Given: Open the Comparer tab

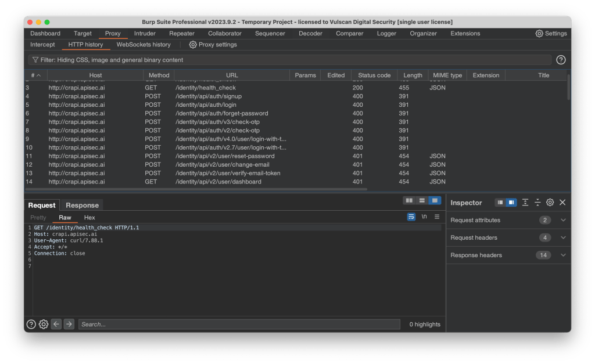Looking at the screenshot, I should point(349,33).
